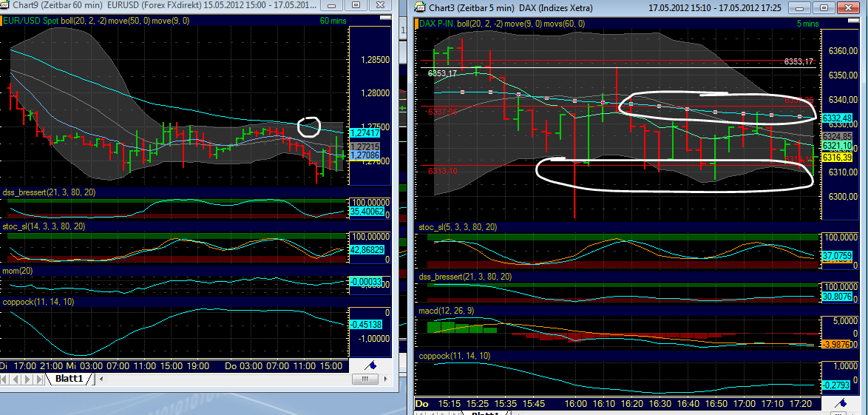Click the EUR/USD Spot instrument label
Image resolution: width=868 pixels, height=415 pixels.
coord(32,21)
